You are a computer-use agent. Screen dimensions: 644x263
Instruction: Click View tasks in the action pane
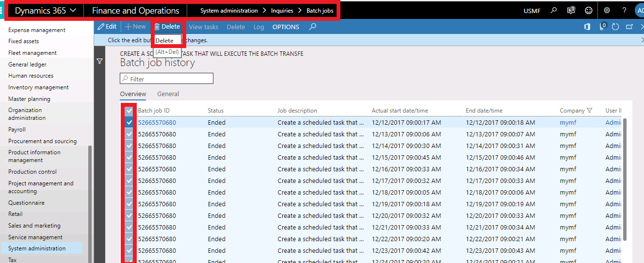click(204, 27)
